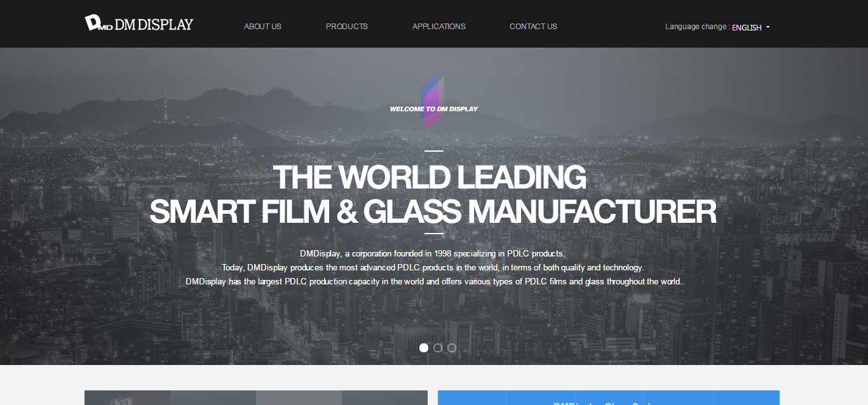868x405 pixels.
Task: Open the gray image thumbnail below banner
Action: point(256,397)
